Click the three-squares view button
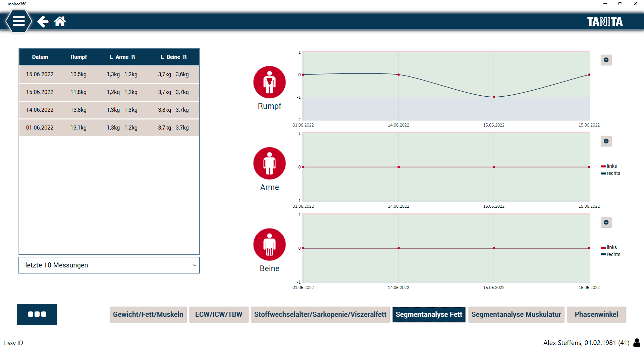Viewport: 644px width, 349px height. coord(37,314)
